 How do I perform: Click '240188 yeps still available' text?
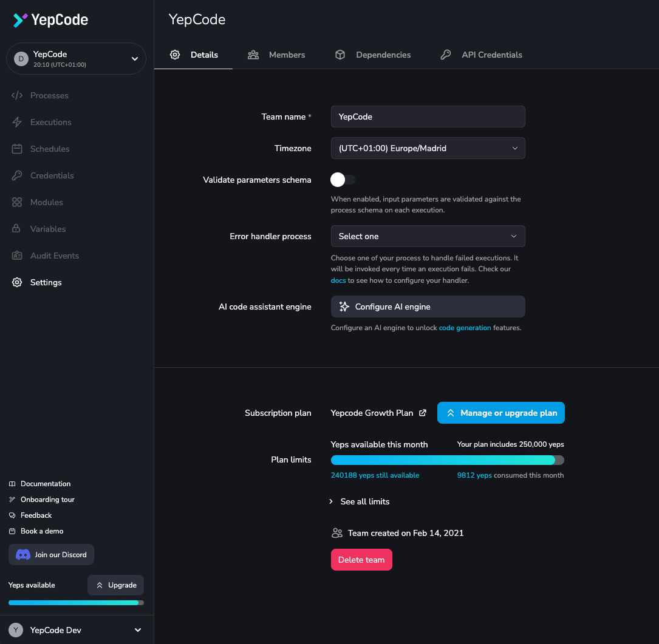375,475
